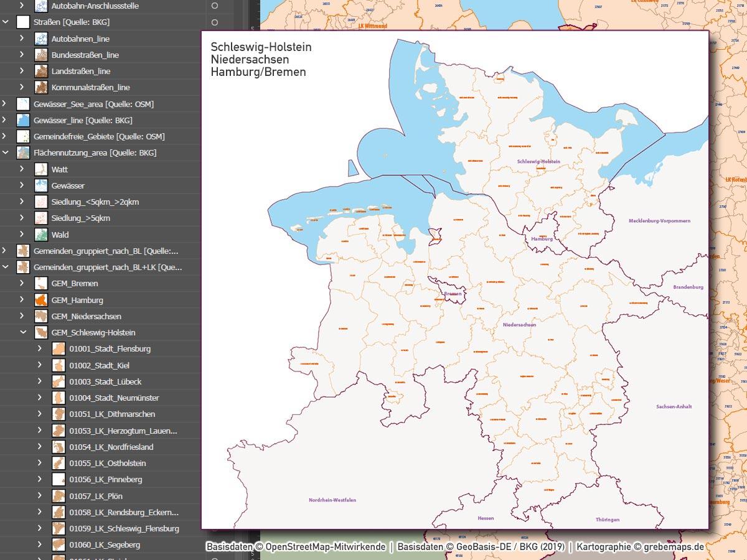Select the Watt layer thumbnail icon
Screen dimensions: 747x560
(40, 169)
